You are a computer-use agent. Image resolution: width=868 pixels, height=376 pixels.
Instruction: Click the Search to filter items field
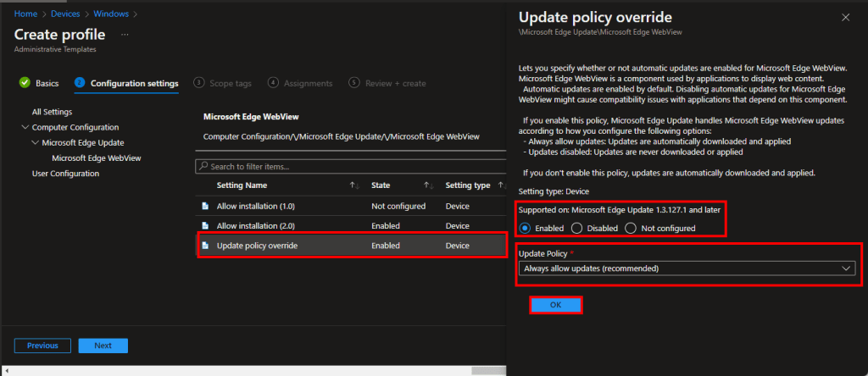348,166
